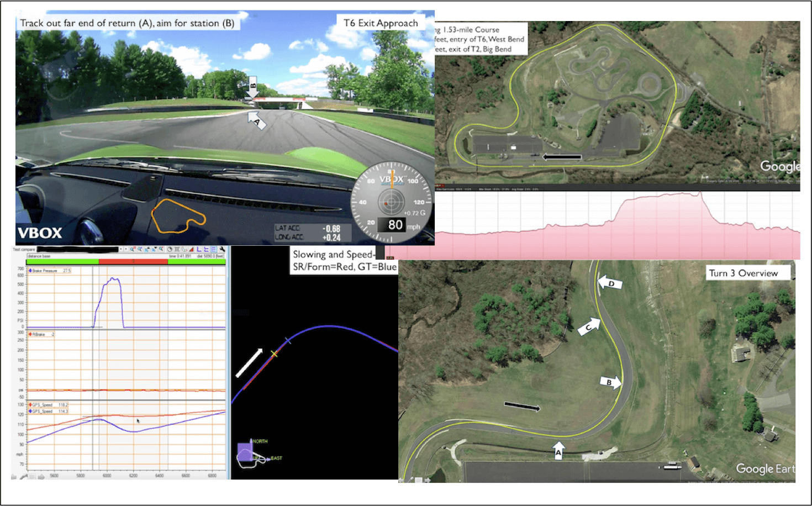
Task: Click the clock/time display icon on the toolbar
Action: coord(170,250)
